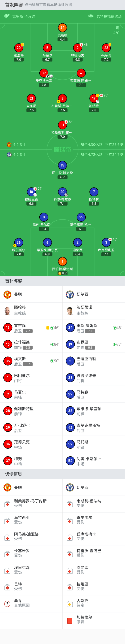The width and height of the screenshot is (125, 644).
Task: Select Cole Palmer's blue number 20 badge
Action: (62, 192)
